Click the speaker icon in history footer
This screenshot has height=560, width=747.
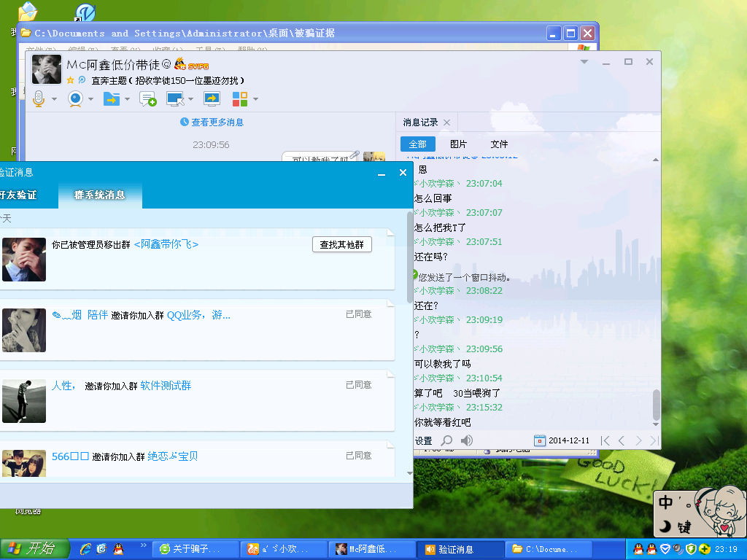pyautogui.click(x=467, y=440)
